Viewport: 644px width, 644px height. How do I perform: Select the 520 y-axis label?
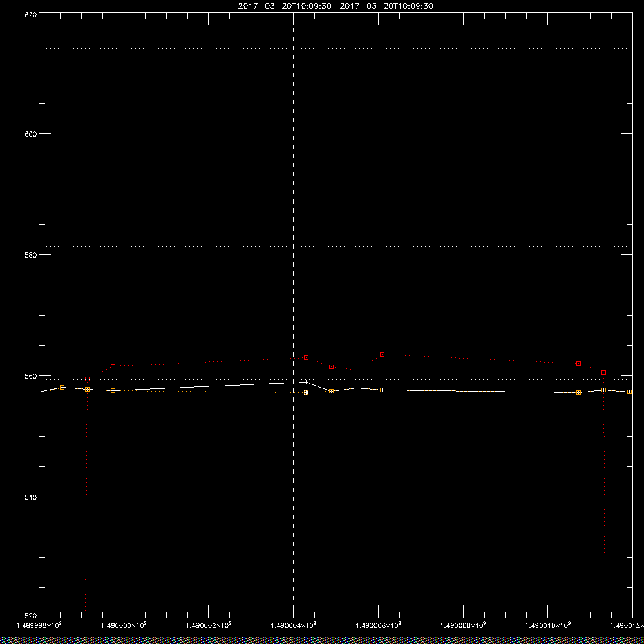(x=31, y=616)
